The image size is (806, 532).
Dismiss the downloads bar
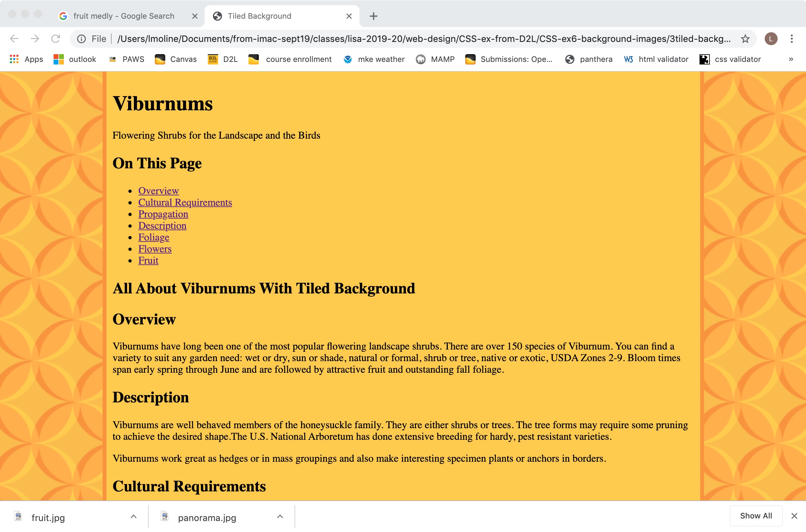(x=794, y=516)
